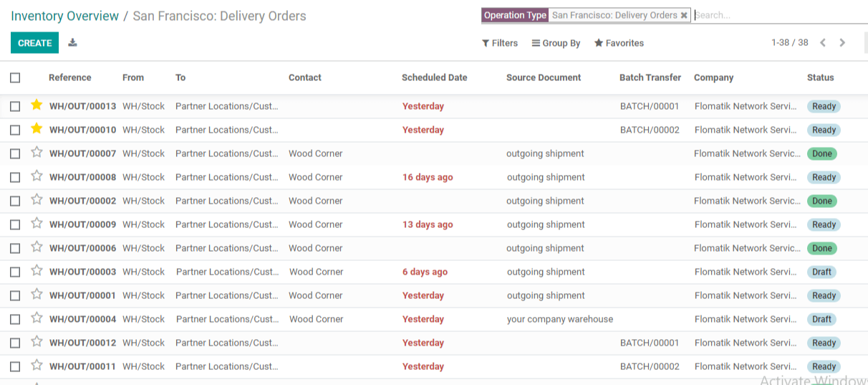The width and height of the screenshot is (868, 385).
Task: Sort by the Scheduled Date column header
Action: tap(434, 77)
